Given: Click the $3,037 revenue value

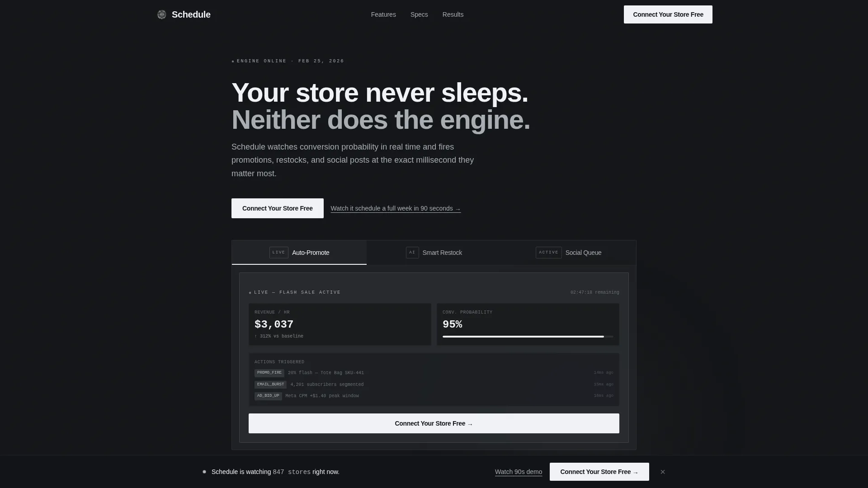Looking at the screenshot, I should [274, 324].
